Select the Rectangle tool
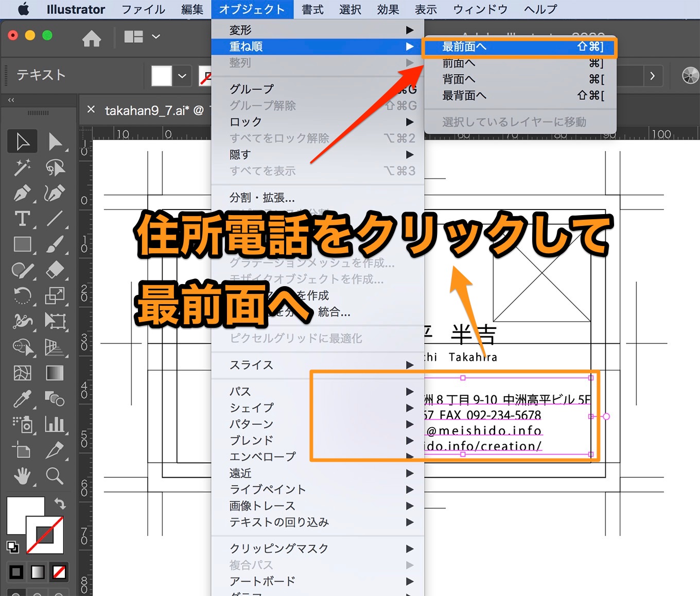700x596 pixels. [22, 244]
